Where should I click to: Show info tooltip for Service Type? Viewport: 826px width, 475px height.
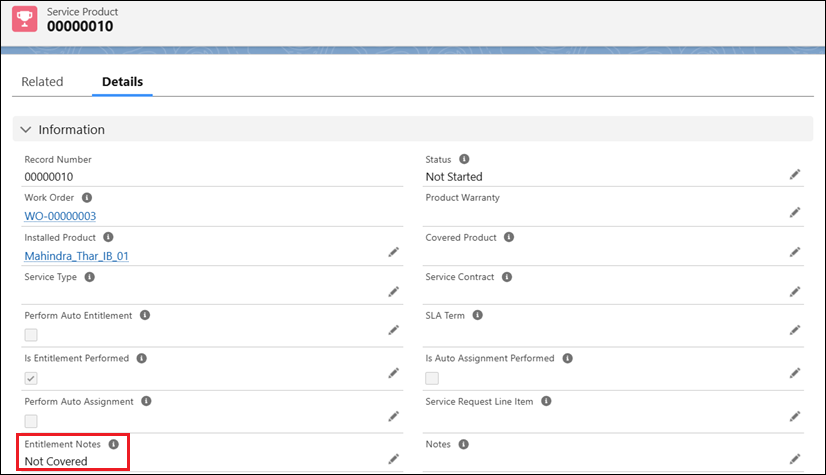pos(90,276)
